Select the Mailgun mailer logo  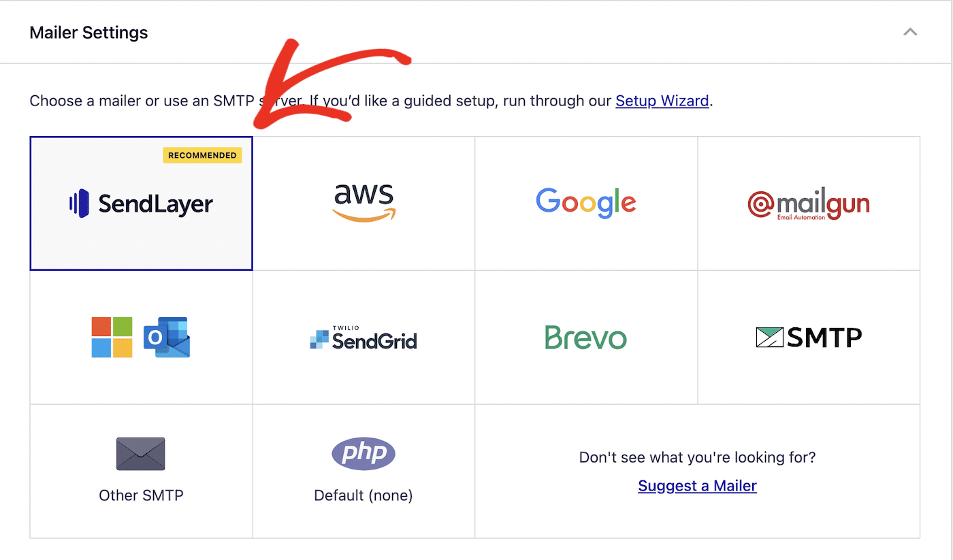click(x=809, y=204)
